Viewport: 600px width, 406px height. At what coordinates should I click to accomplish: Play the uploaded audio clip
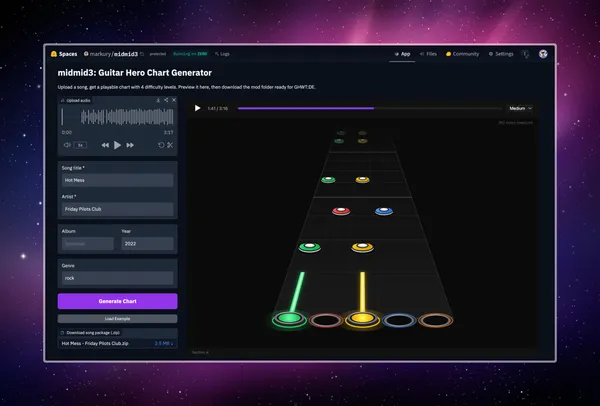coord(117,145)
